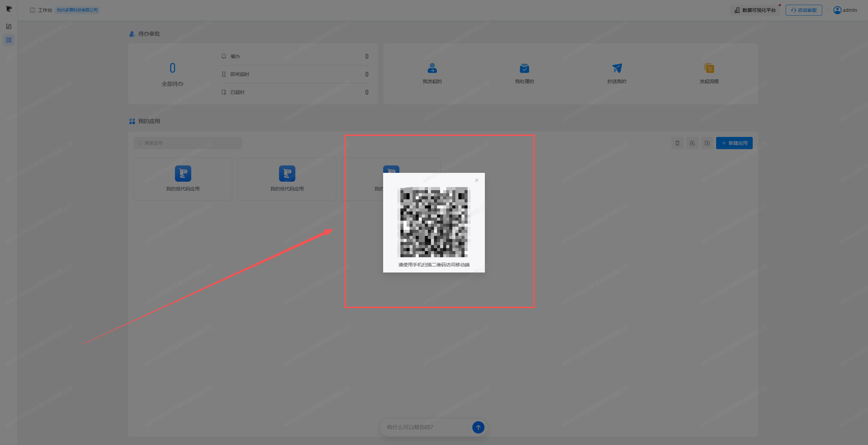Click the 已超时 overdue icon
Viewport: 868px width, 445px height.
pyautogui.click(x=224, y=92)
